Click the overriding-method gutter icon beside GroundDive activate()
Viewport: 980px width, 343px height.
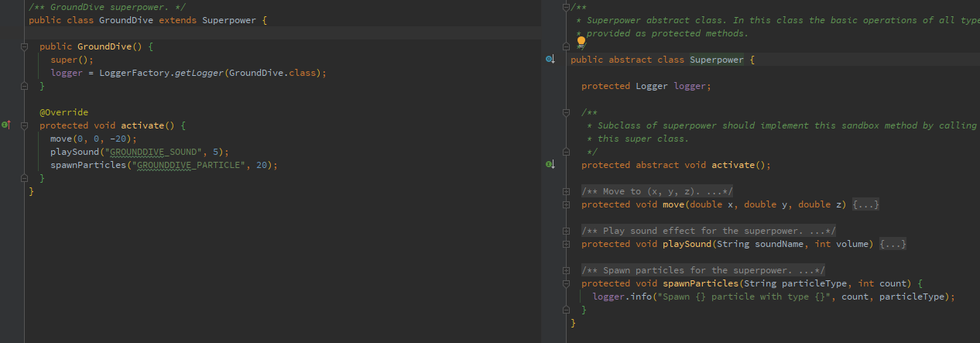pyautogui.click(x=5, y=125)
